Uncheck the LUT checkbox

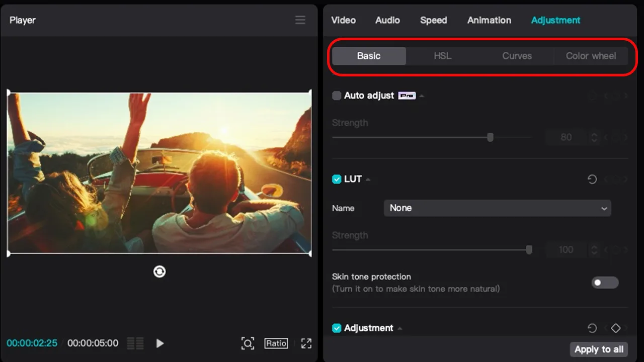(337, 179)
